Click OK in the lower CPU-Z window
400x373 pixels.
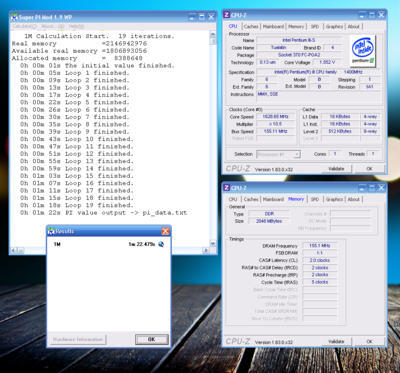point(369,341)
